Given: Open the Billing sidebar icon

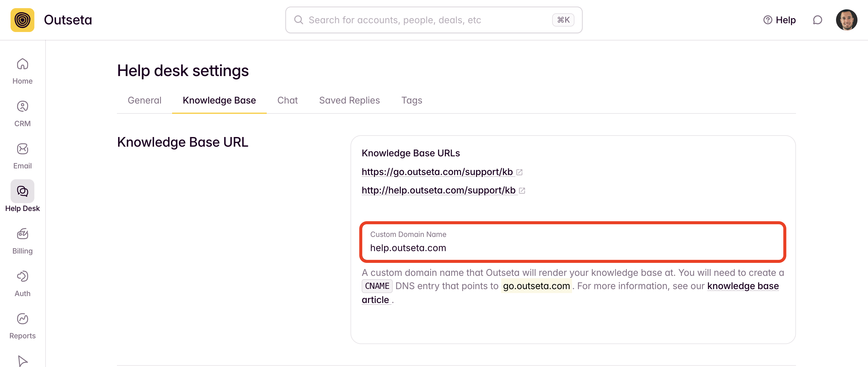Looking at the screenshot, I should (22, 234).
